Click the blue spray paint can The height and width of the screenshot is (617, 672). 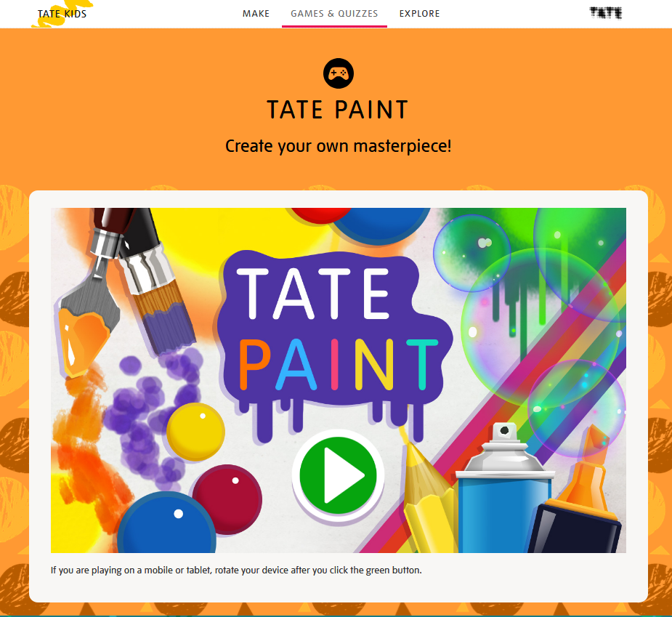coord(504,489)
